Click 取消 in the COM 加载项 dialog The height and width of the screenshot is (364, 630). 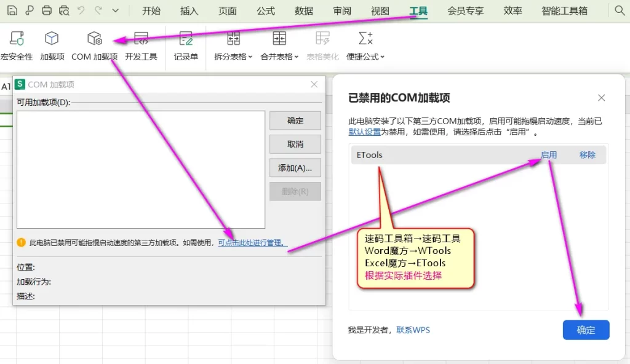[x=295, y=144]
